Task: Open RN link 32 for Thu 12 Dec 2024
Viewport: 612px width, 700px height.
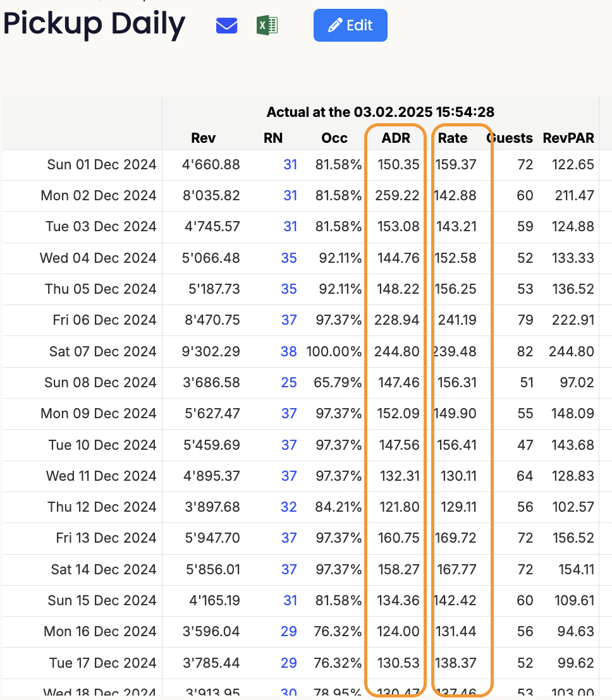Action: click(289, 507)
